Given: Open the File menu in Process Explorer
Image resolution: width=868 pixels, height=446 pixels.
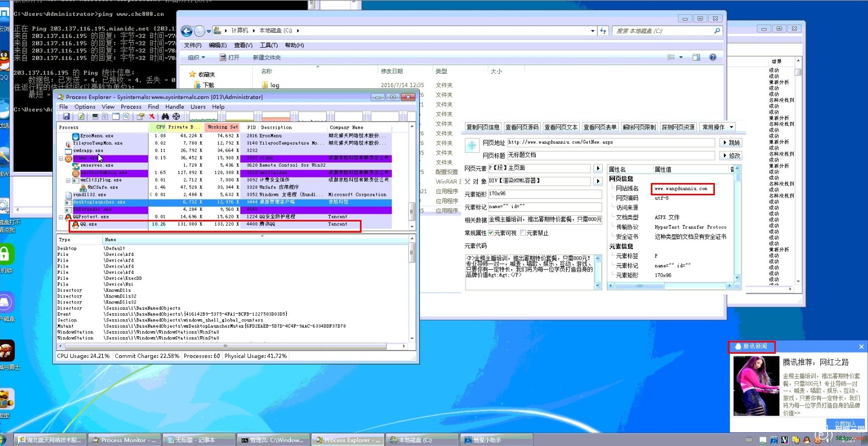Looking at the screenshot, I should 63,107.
